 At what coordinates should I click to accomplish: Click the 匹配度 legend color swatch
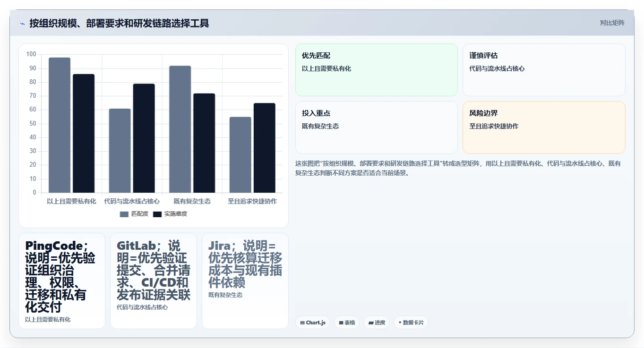124,214
